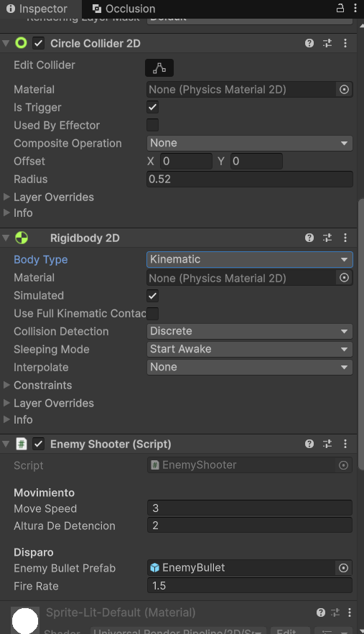Pick Enemy Bullet Prefab via object picker

(343, 568)
